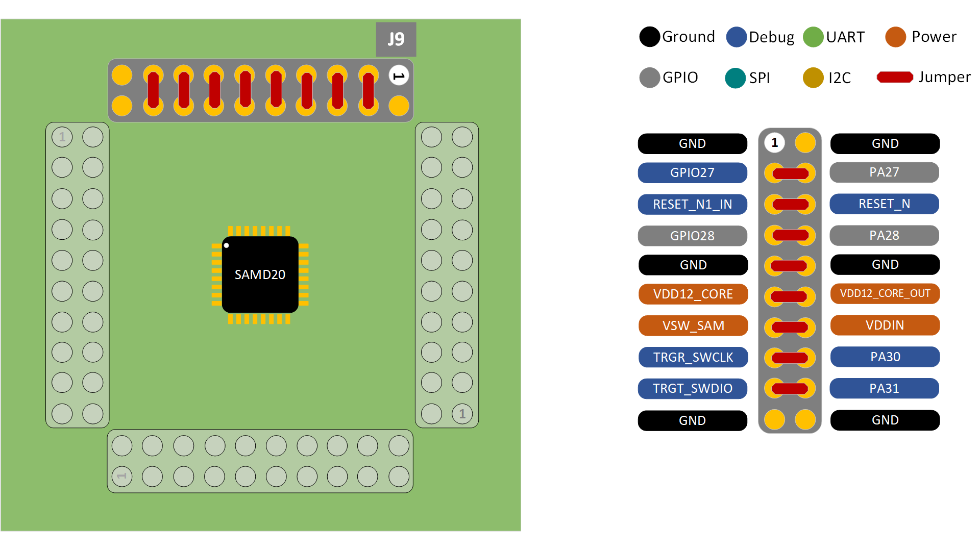Click the UART legend icon

coord(813,36)
